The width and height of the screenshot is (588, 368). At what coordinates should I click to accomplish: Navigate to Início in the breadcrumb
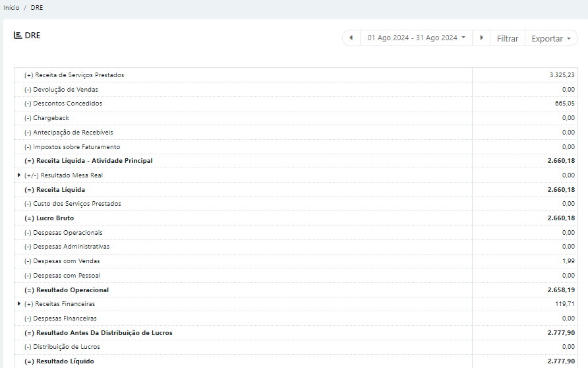pos(11,8)
